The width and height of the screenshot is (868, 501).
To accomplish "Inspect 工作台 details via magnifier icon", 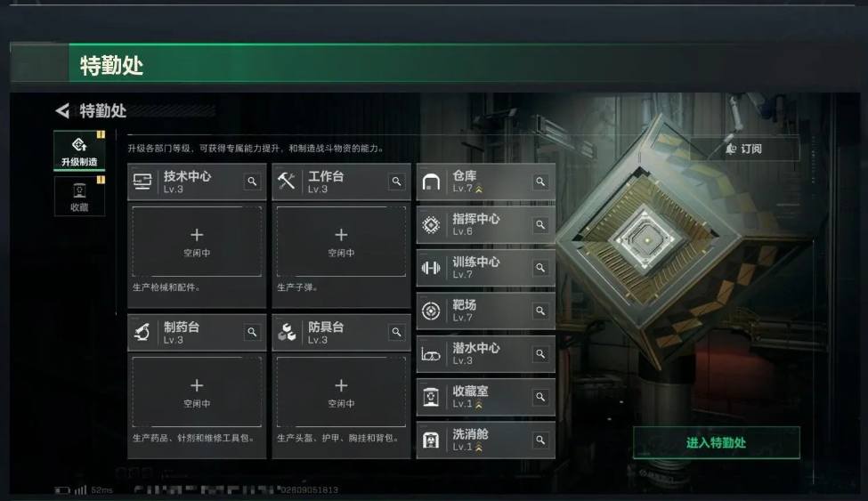I will pyautogui.click(x=396, y=182).
